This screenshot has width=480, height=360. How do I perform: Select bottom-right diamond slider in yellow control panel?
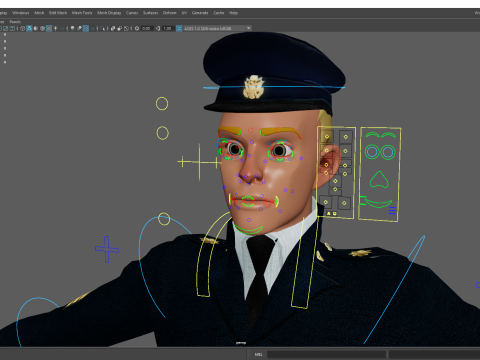click(x=344, y=203)
